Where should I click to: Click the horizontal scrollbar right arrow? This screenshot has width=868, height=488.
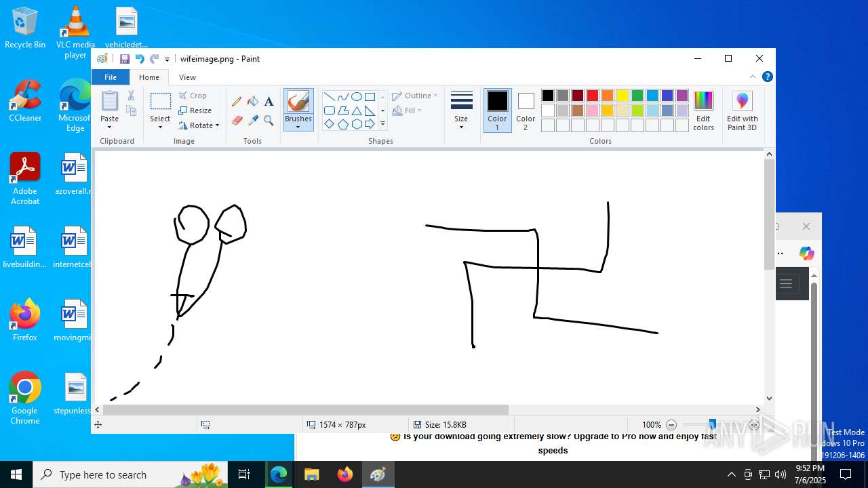click(758, 409)
